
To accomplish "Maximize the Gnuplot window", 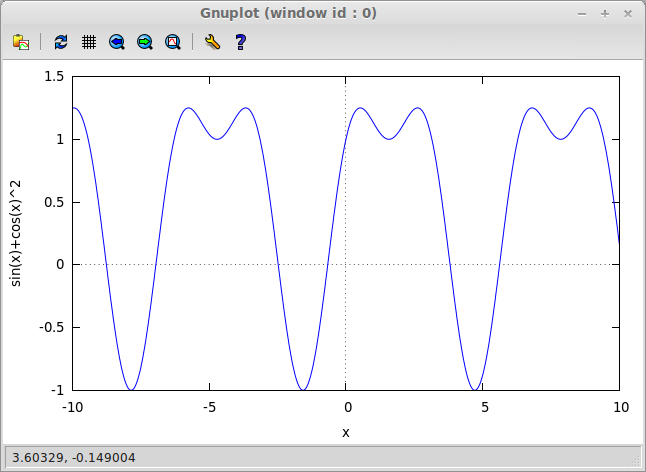I will [x=605, y=14].
